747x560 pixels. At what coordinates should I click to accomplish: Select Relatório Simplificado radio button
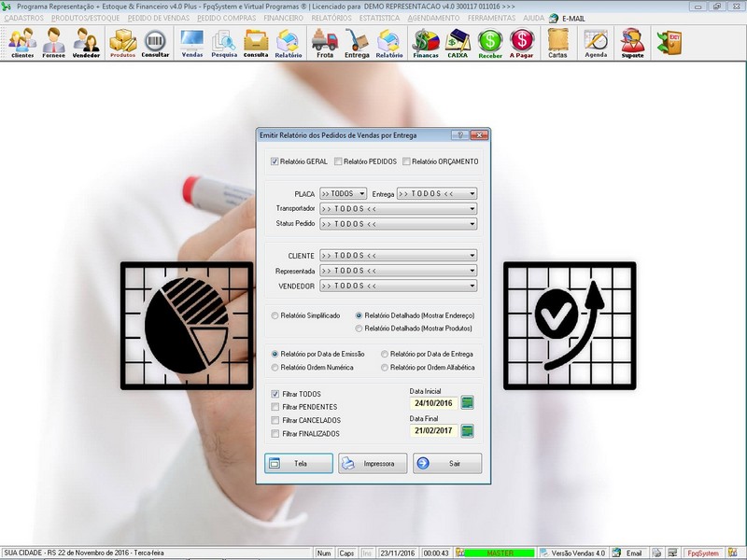click(x=275, y=315)
